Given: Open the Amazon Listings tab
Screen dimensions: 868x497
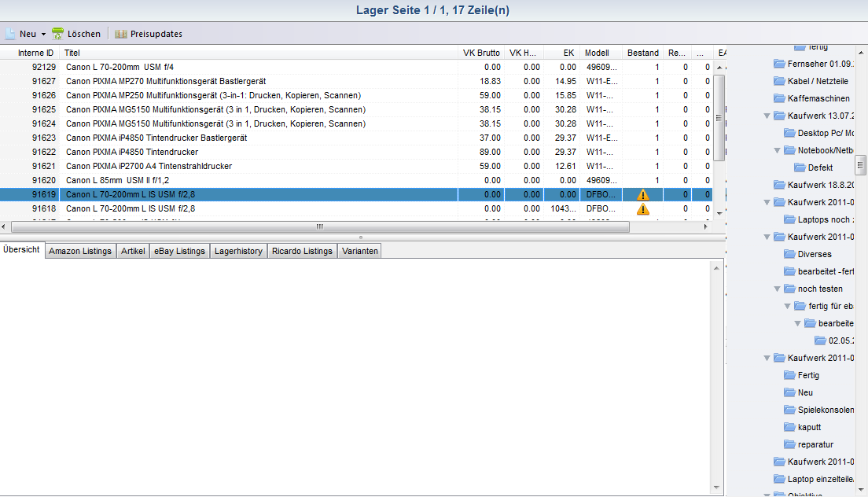Looking at the screenshot, I should tap(80, 251).
